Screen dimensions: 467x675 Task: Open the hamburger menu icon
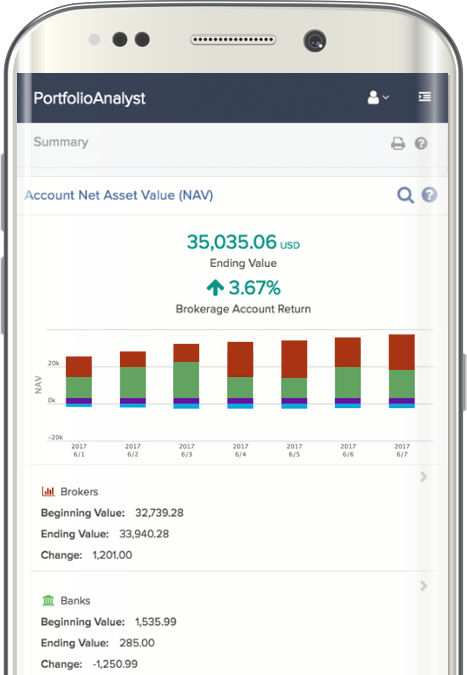(x=424, y=96)
